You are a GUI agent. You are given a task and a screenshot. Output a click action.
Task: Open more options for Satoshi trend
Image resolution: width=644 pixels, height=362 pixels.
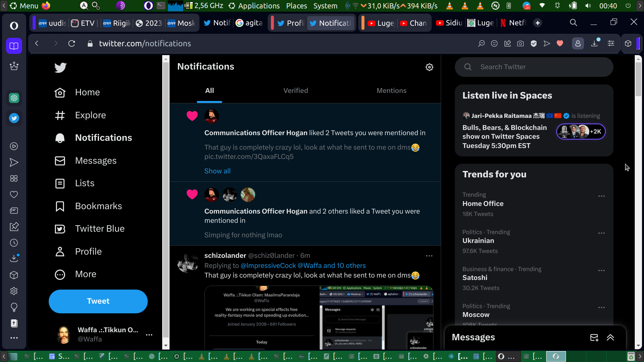601,271
